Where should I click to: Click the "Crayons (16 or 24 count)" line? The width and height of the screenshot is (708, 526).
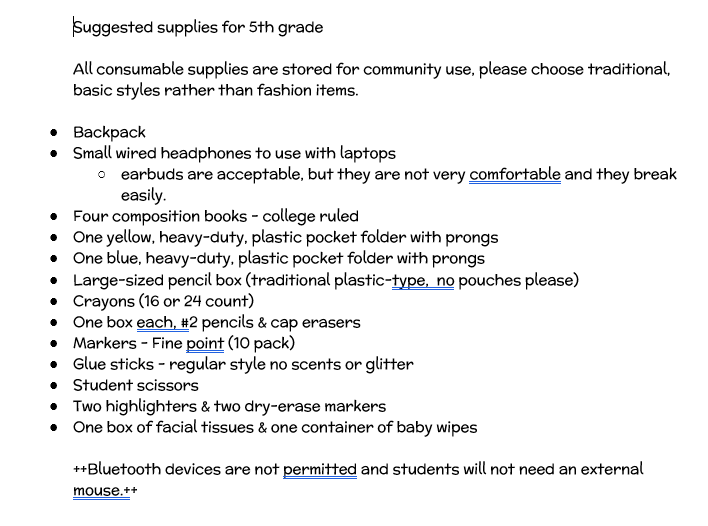click(x=163, y=301)
